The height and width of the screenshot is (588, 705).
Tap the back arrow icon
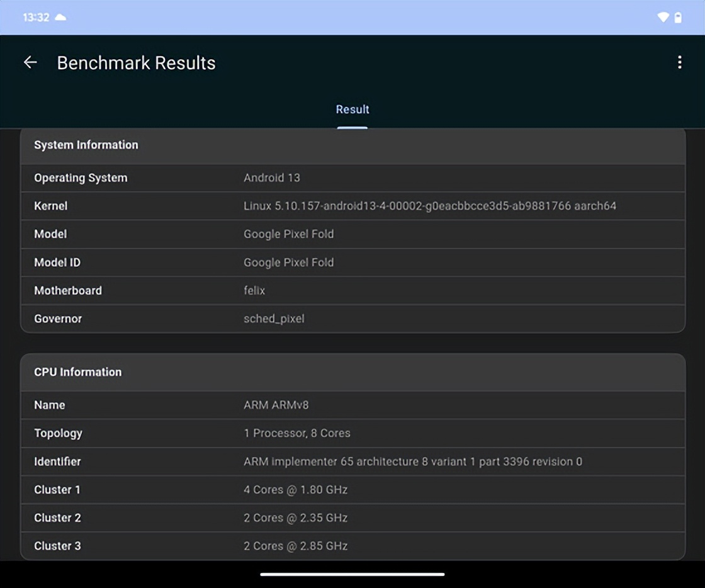[30, 62]
